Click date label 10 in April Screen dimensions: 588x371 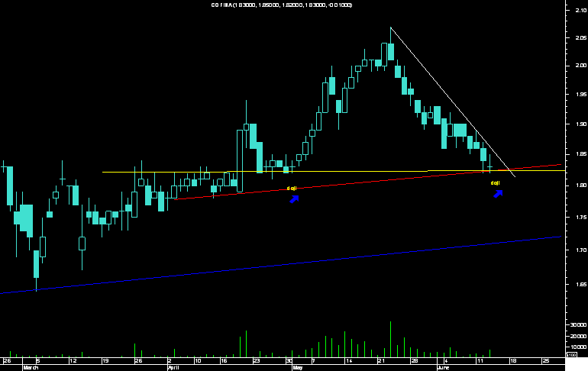198,361
